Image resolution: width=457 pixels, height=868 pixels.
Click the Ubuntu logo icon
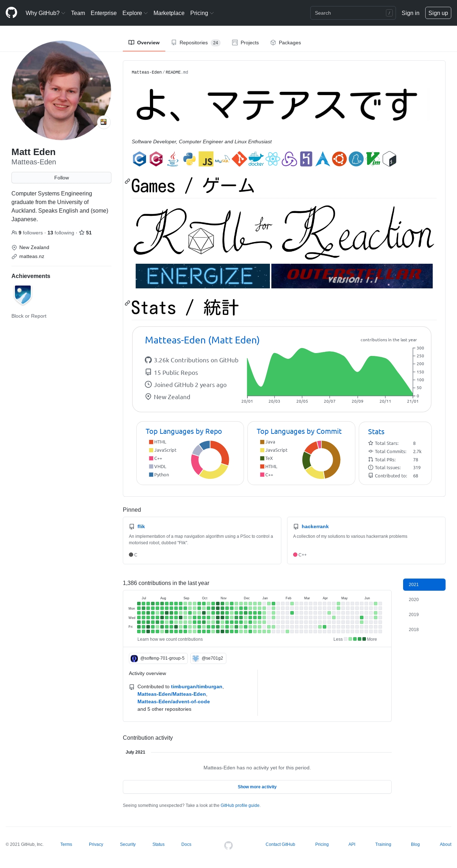click(340, 159)
